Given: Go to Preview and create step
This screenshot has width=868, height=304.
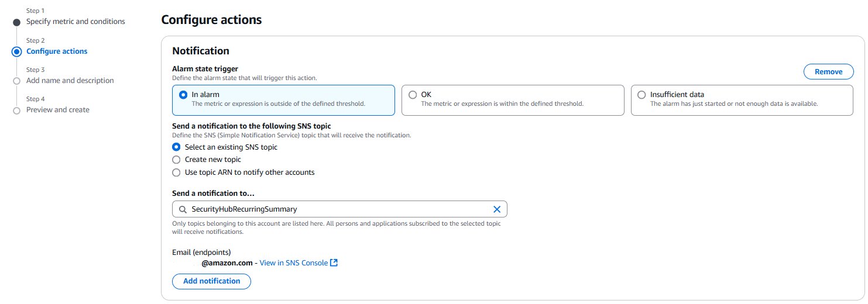Looking at the screenshot, I should click(57, 109).
